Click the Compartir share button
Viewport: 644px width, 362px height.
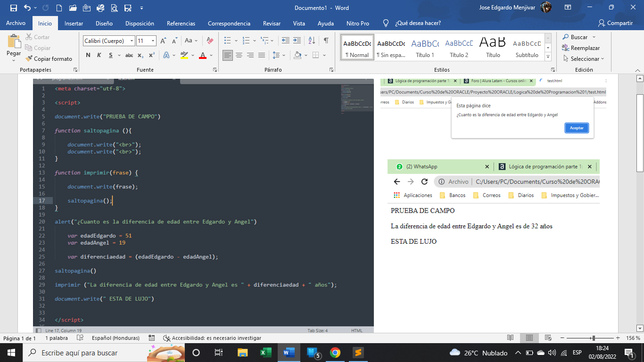point(615,23)
